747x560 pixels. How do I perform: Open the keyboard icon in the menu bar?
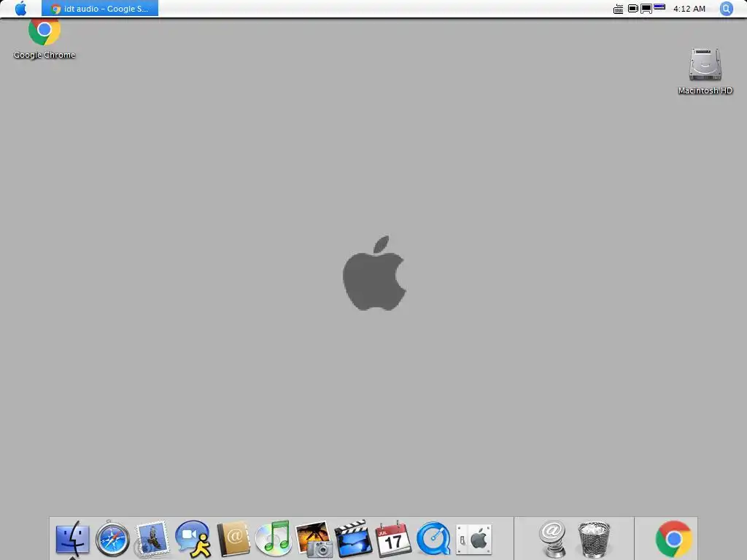click(618, 9)
